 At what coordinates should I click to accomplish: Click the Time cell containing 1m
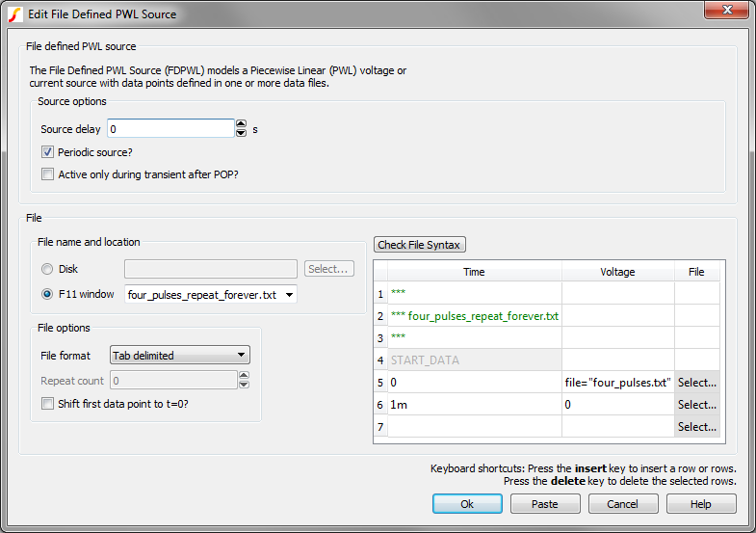pos(474,405)
